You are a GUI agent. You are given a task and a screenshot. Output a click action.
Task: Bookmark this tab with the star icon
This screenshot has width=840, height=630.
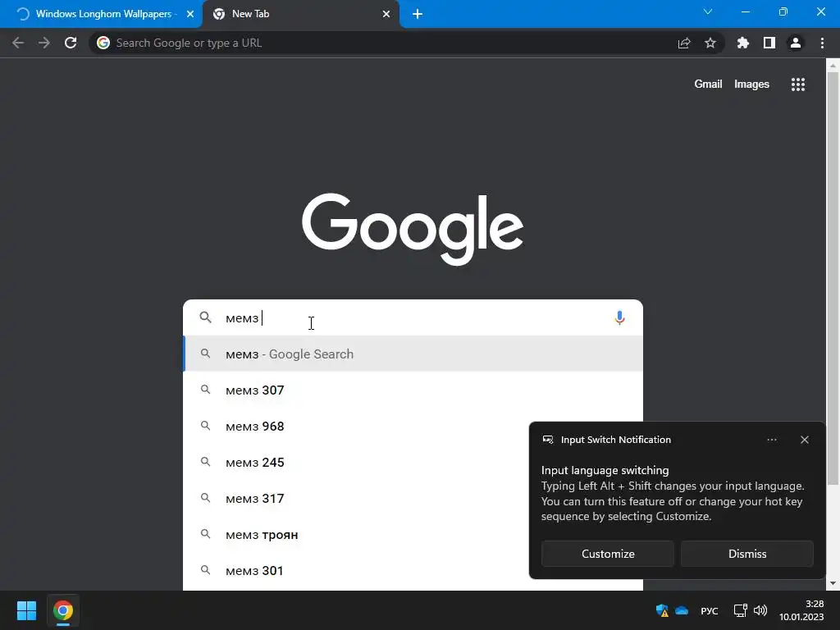710,43
